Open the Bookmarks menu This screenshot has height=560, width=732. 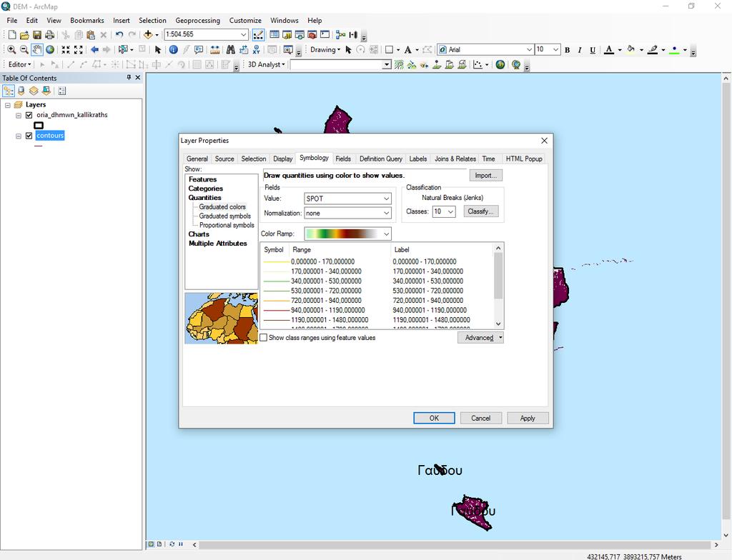pos(86,21)
